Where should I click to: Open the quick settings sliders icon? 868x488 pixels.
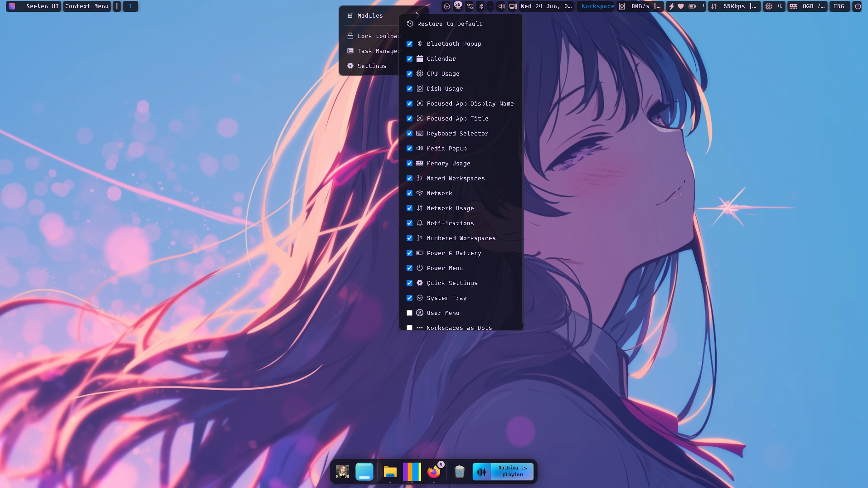click(x=470, y=6)
